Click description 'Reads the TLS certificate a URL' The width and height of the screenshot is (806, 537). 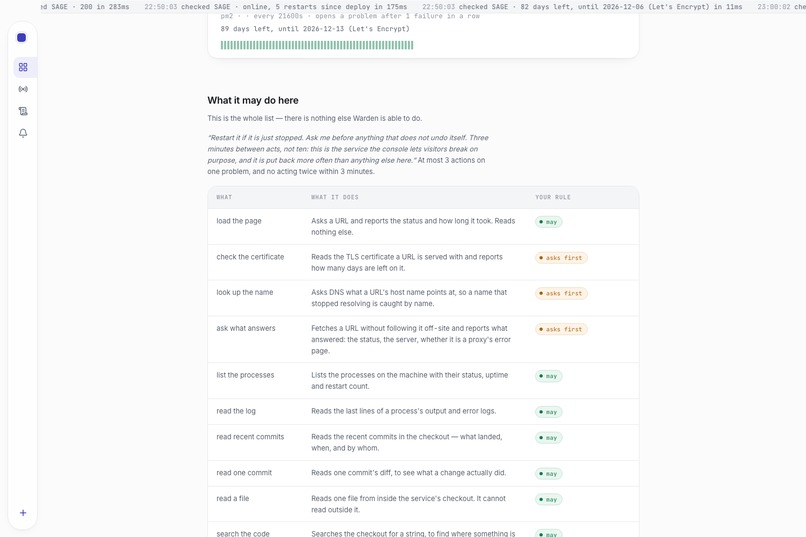click(x=407, y=263)
